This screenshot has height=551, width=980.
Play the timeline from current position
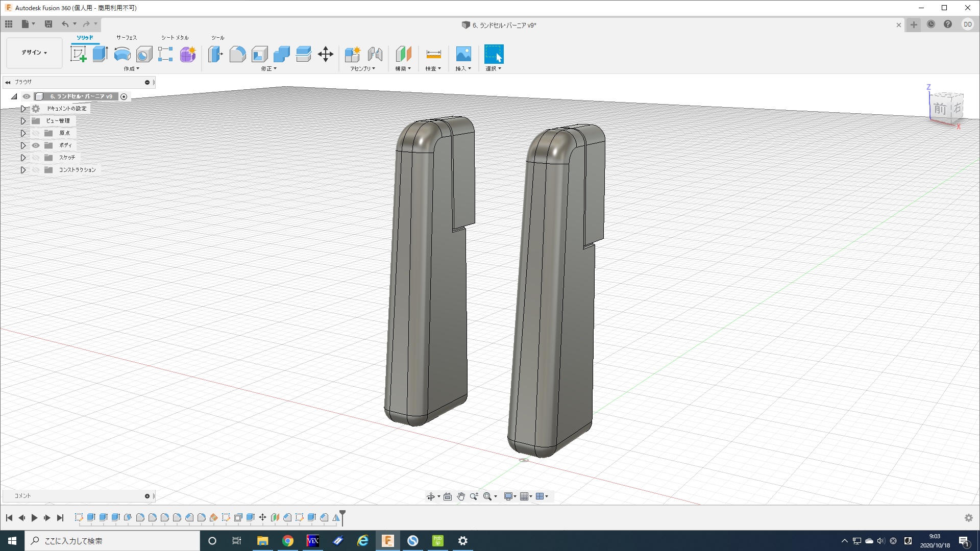click(34, 518)
